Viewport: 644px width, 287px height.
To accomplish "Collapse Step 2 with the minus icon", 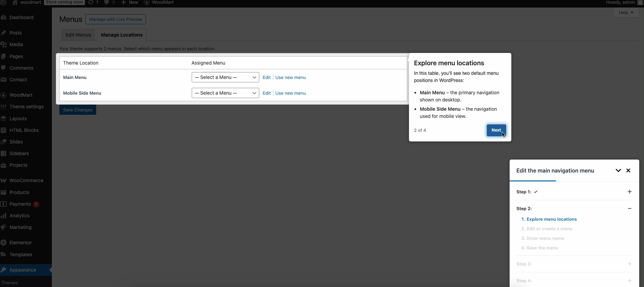I will [629, 208].
